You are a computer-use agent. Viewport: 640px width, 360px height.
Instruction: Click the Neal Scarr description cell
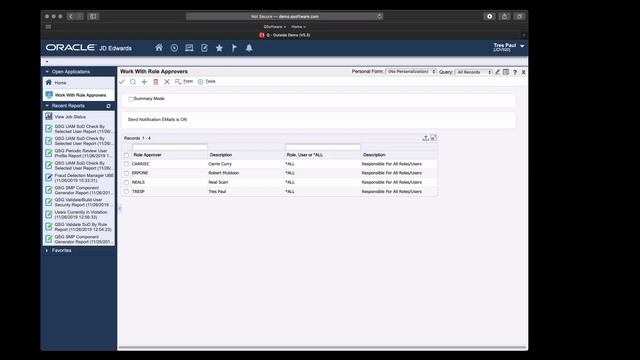tap(218, 182)
